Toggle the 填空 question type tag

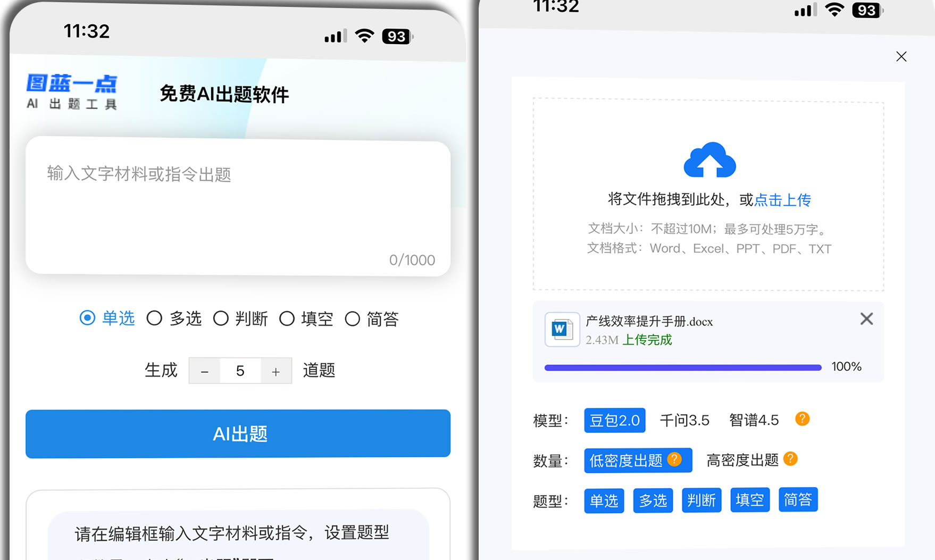750,500
